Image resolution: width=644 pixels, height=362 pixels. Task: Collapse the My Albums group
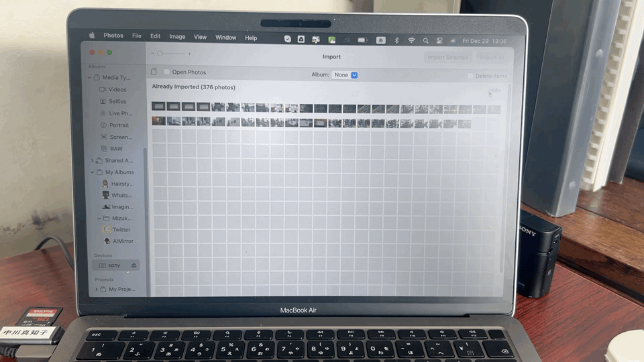tap(92, 172)
